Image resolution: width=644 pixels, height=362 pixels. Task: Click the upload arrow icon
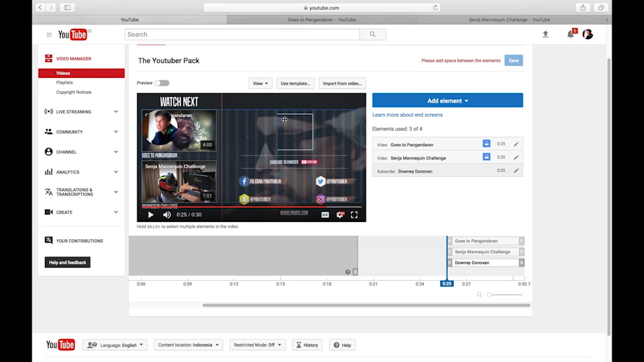tap(545, 34)
